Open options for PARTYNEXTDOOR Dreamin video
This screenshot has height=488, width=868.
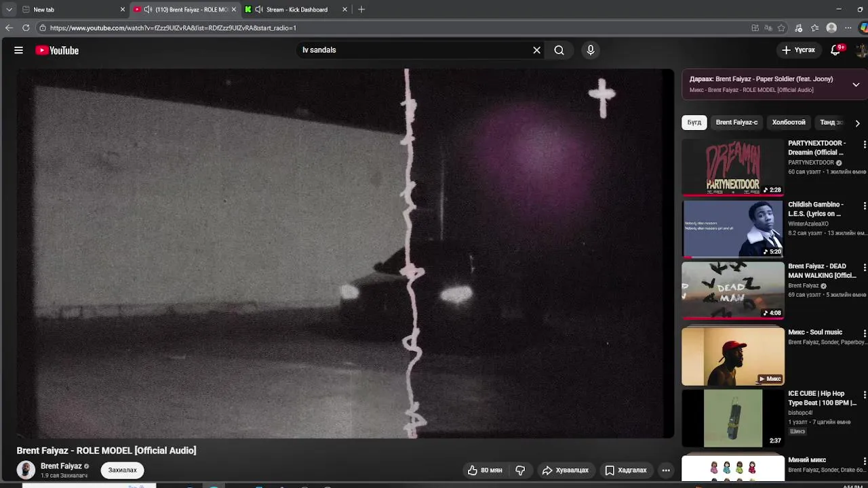(x=864, y=144)
